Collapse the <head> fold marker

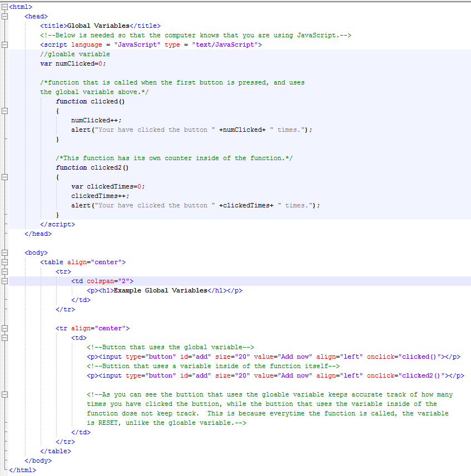pos(4,16)
